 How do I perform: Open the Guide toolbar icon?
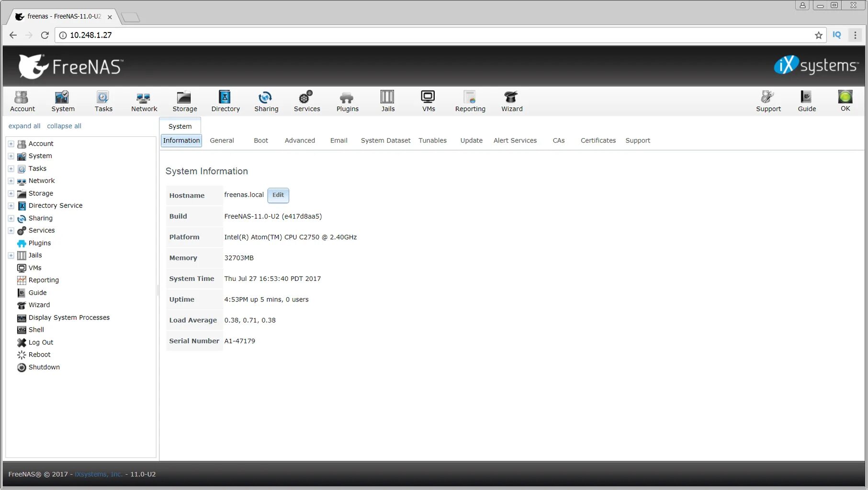(807, 101)
